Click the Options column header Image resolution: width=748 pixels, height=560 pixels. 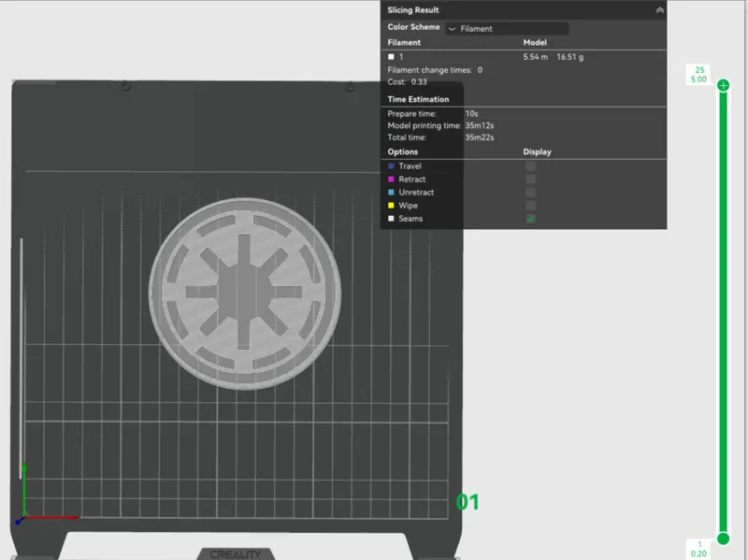pyautogui.click(x=403, y=151)
